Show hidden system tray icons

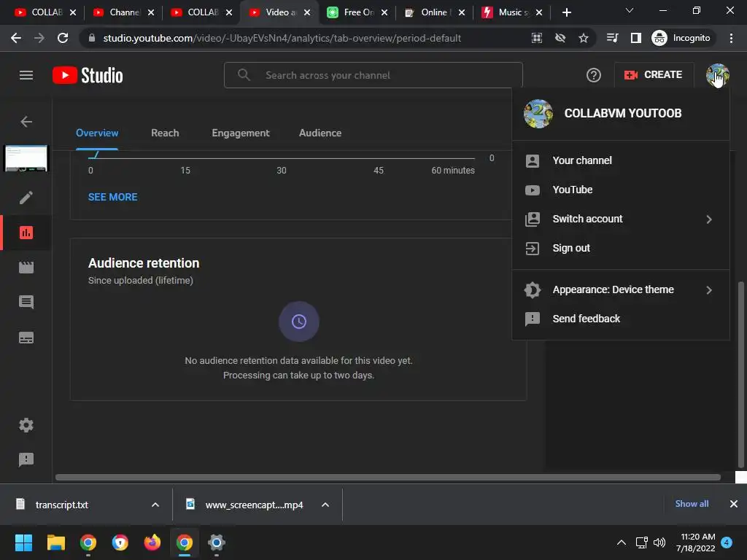coord(622,542)
